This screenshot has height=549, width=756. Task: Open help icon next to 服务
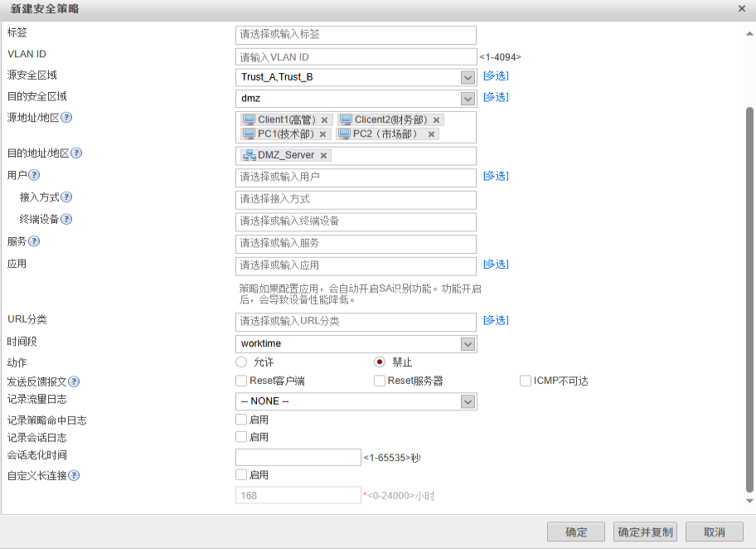coord(34,241)
